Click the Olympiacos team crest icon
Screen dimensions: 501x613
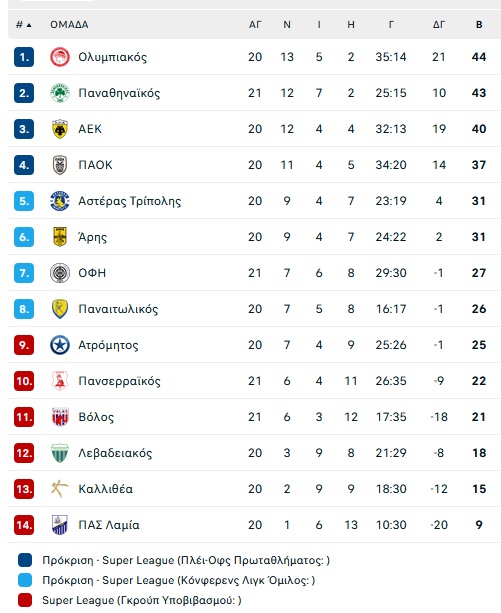tap(60, 57)
